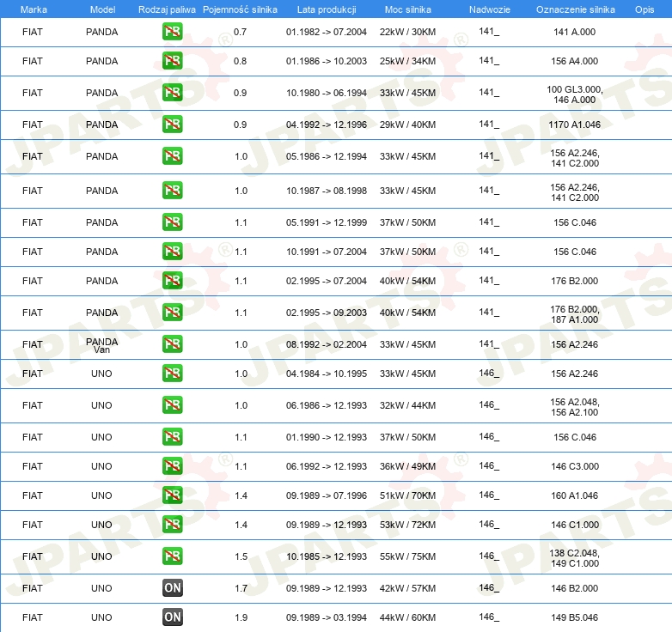
Task: Select engine code 146 C1.000
Action: pyautogui.click(x=575, y=525)
